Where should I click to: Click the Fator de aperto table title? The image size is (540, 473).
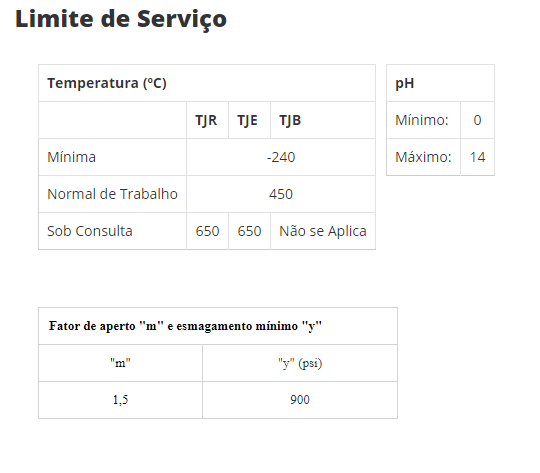(x=185, y=326)
